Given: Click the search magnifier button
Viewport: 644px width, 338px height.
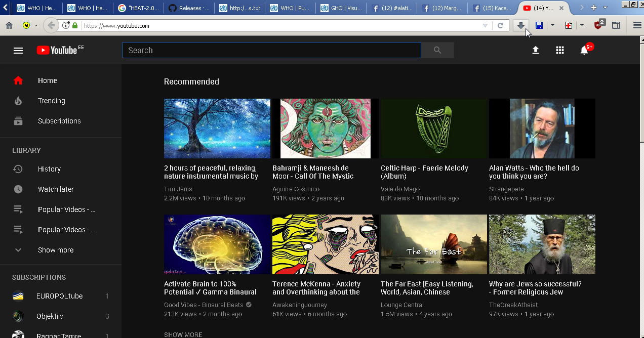Looking at the screenshot, I should [x=437, y=50].
